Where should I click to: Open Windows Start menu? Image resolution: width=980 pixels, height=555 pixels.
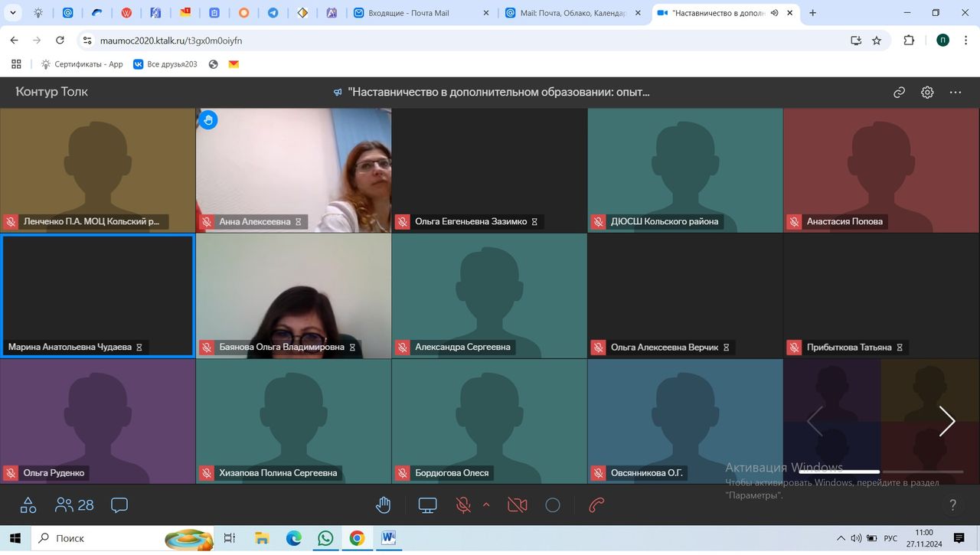pyautogui.click(x=15, y=538)
